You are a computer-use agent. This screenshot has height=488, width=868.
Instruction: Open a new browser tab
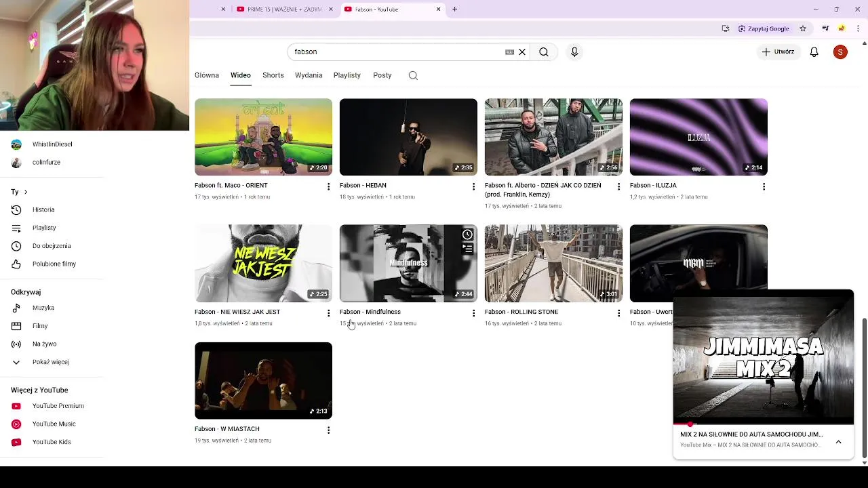coord(454,9)
